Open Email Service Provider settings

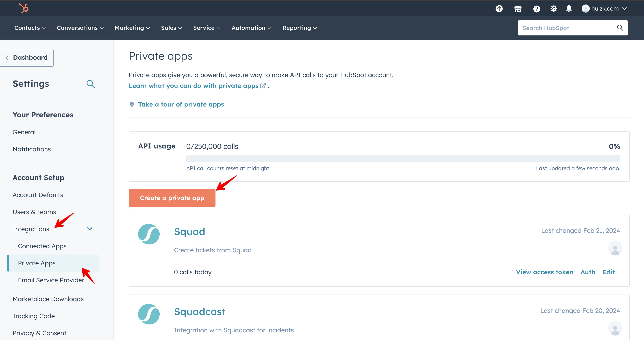point(51,280)
